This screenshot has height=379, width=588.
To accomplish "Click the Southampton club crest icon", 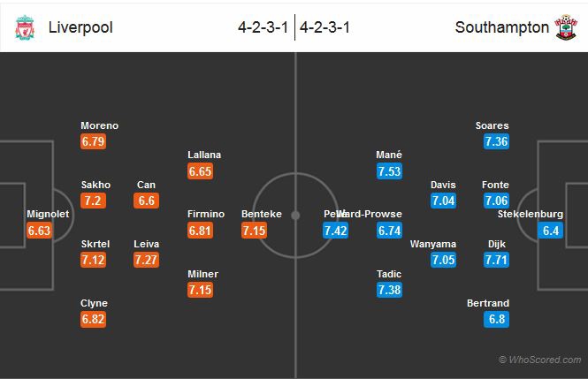I will point(564,27).
